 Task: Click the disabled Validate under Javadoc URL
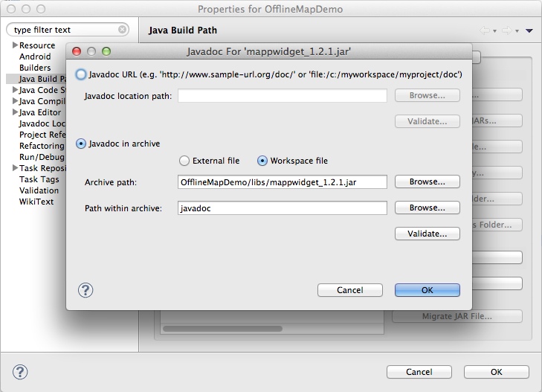point(428,121)
